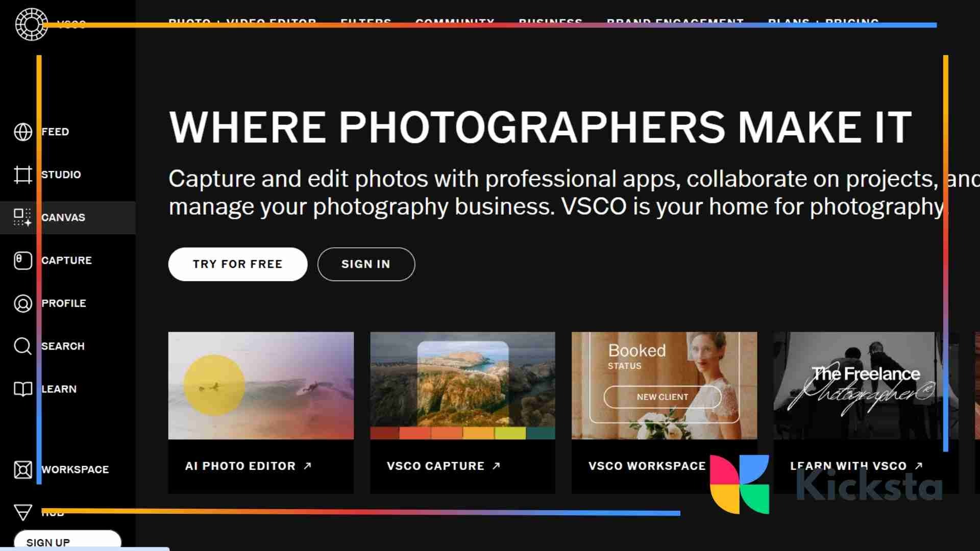Click the Try For Free button

[x=237, y=264]
